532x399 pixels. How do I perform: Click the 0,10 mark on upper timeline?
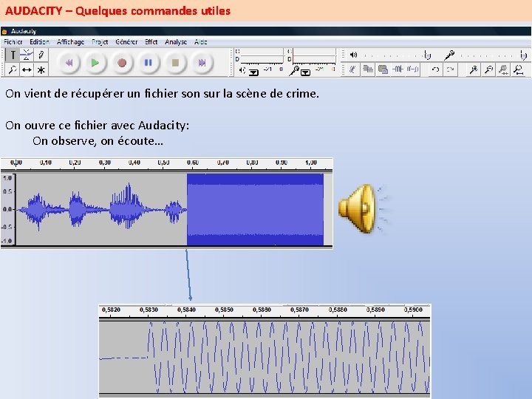pyautogui.click(x=46, y=163)
